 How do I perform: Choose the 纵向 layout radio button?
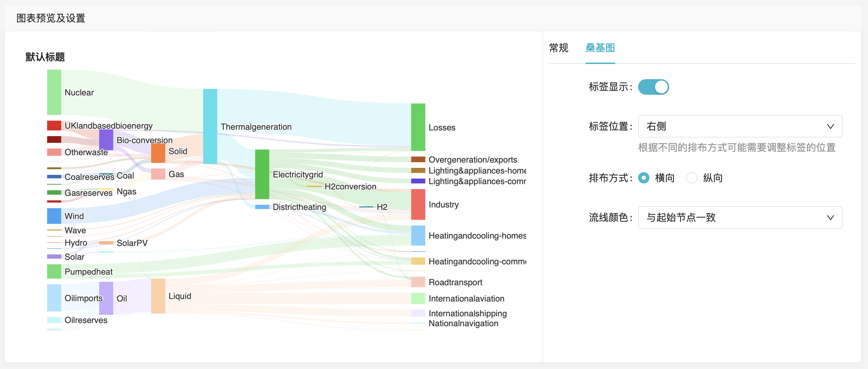point(691,178)
